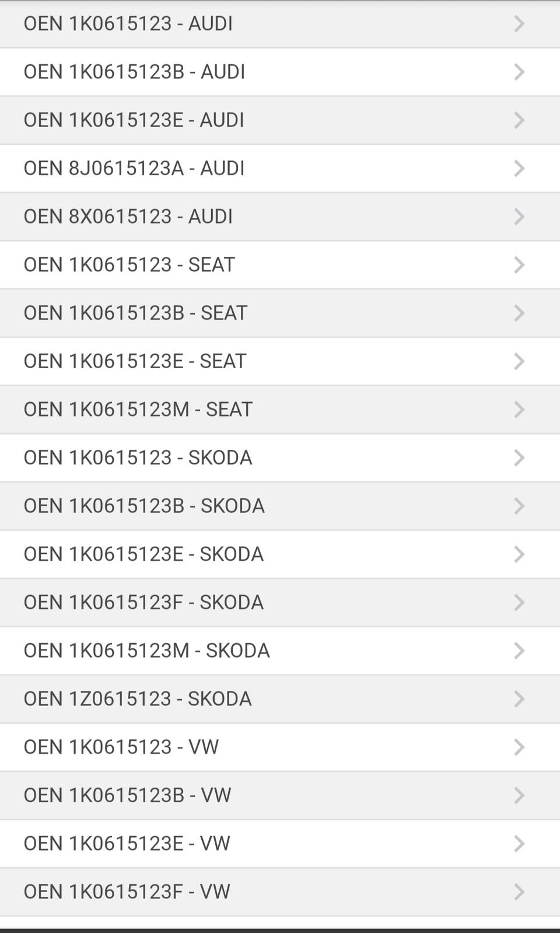This screenshot has width=560, height=933.
Task: Expand OEN 1K0615123 - SKODA chevron
Action: click(x=519, y=457)
